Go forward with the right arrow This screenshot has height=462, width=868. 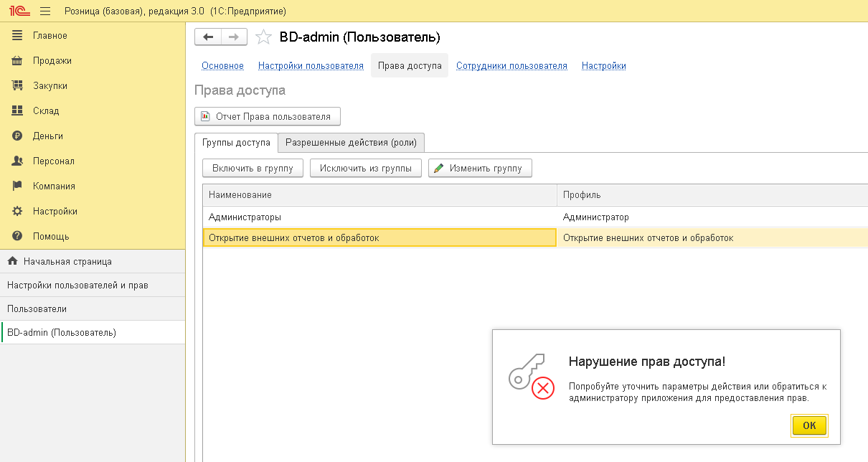coord(234,37)
